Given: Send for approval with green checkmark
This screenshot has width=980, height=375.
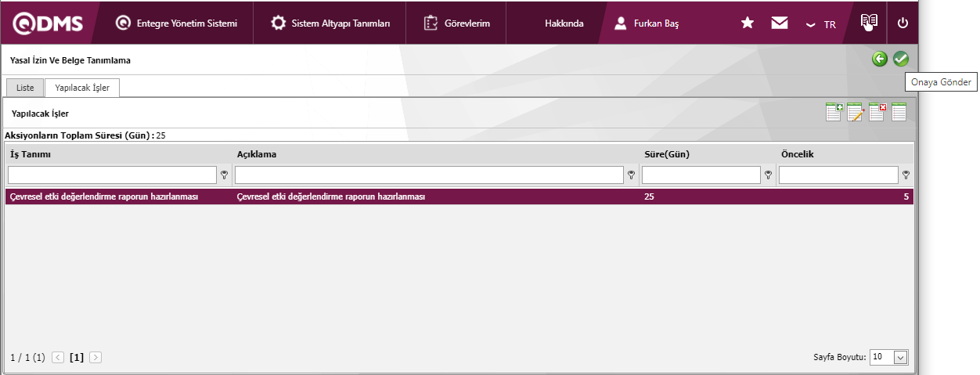Looking at the screenshot, I should pos(901,59).
